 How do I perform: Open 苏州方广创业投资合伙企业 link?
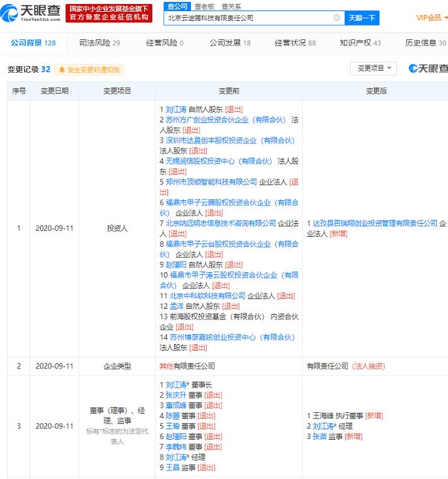(x=226, y=120)
